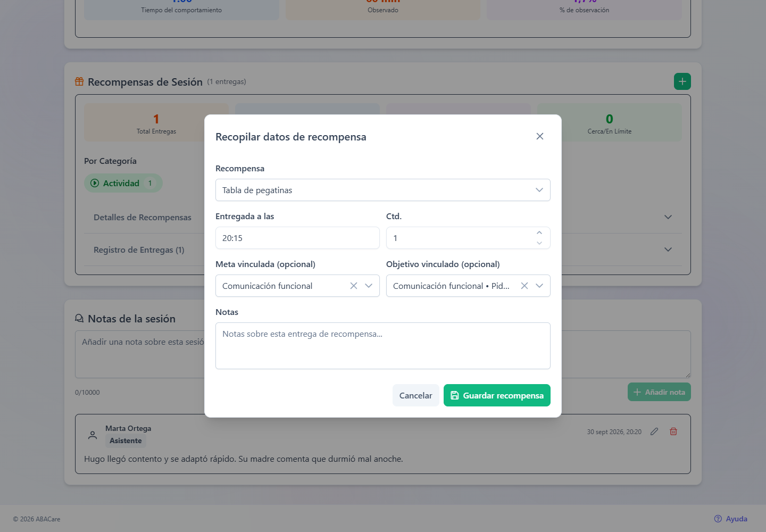Save with Guardar recompensa button
Viewport: 766px width, 532px height.
point(497,395)
